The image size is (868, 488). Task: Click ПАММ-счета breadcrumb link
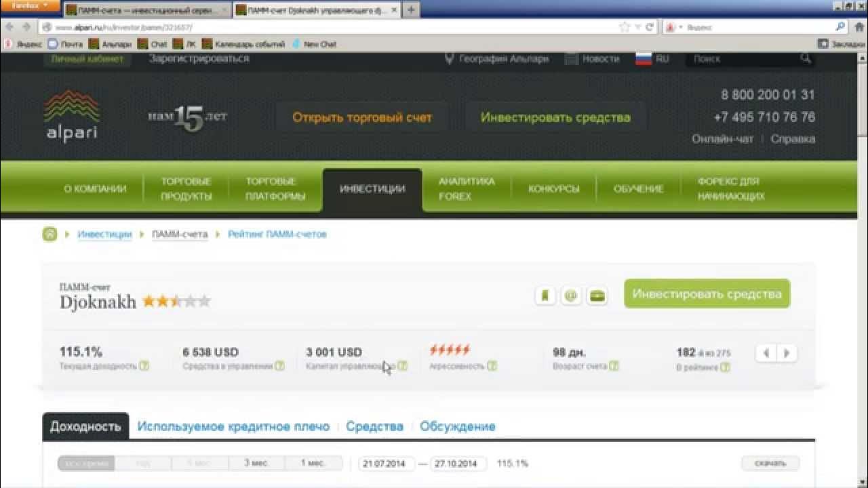click(x=180, y=235)
